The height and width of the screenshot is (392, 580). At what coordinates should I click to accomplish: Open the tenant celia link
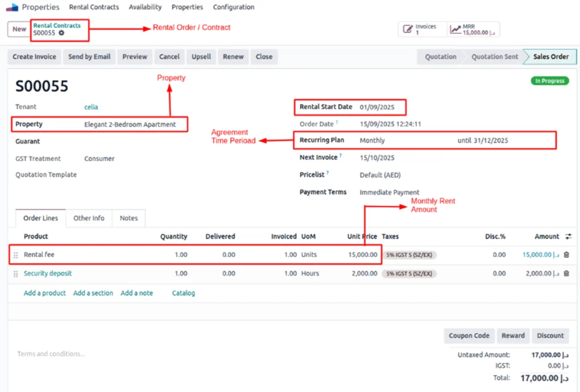[91, 107]
